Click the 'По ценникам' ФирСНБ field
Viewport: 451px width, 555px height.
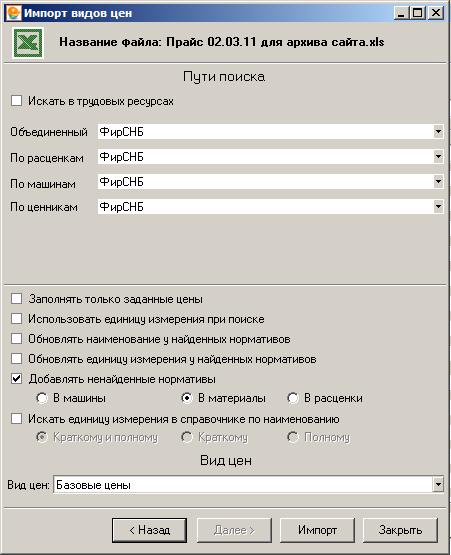270,207
